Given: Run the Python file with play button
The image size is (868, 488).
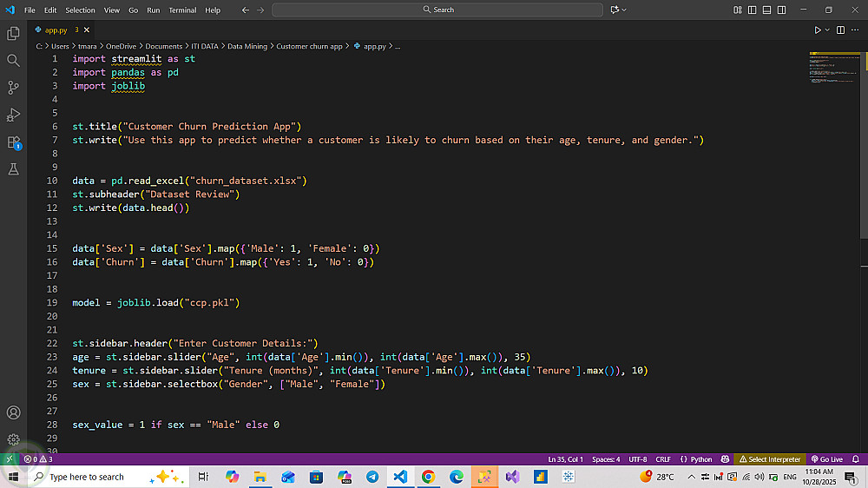Looking at the screenshot, I should [817, 30].
